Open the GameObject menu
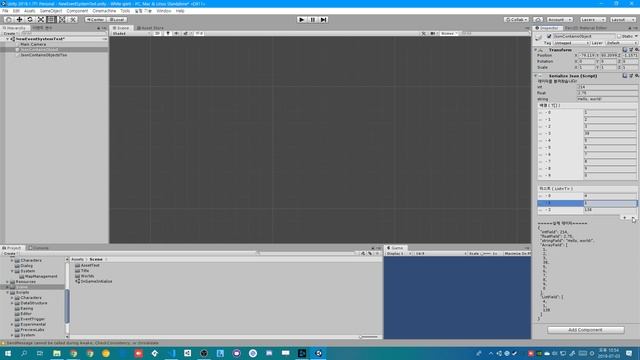This screenshot has width=640, height=360. tap(51, 11)
